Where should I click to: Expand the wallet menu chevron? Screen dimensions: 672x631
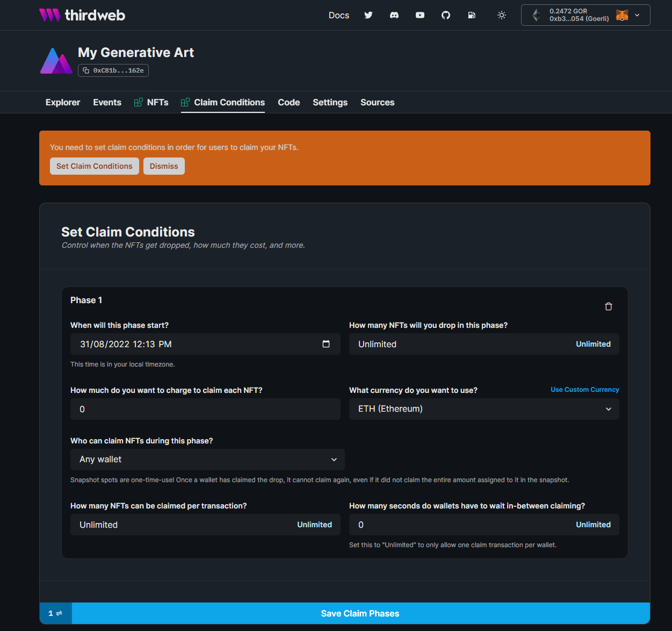[637, 15]
